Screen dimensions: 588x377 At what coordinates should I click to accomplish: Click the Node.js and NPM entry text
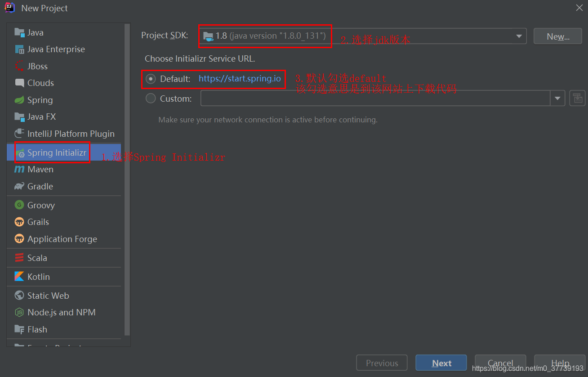coord(62,312)
